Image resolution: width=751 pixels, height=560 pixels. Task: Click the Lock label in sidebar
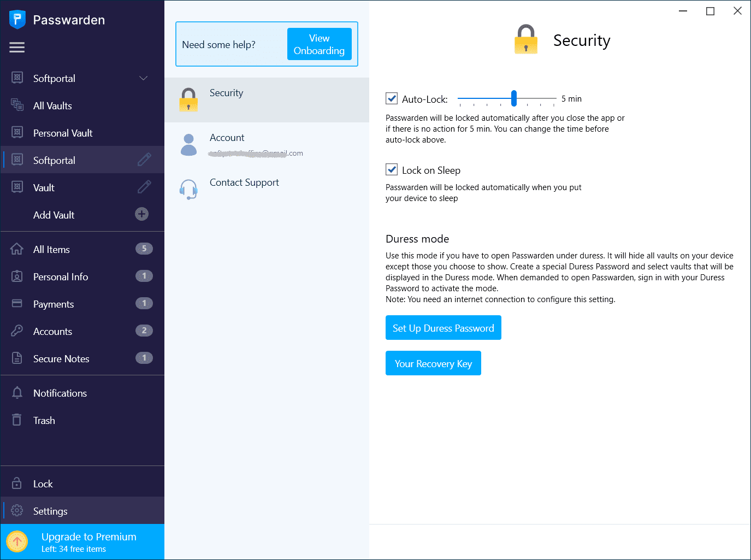tap(43, 484)
